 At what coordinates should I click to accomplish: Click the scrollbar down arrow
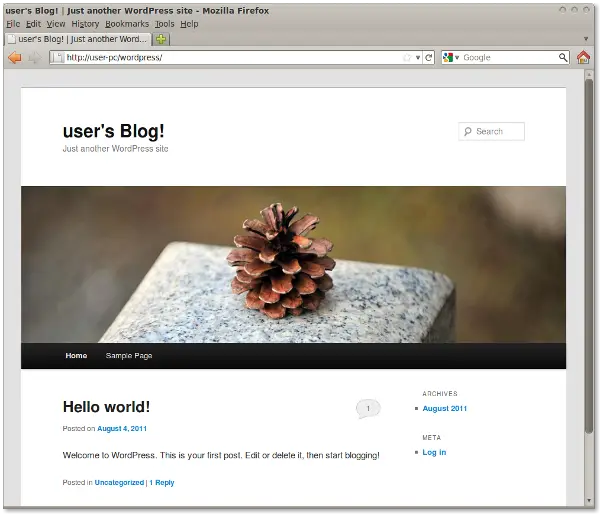point(589,500)
